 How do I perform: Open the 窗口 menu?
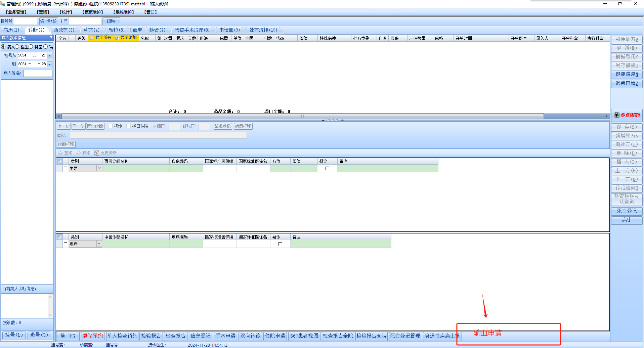pyautogui.click(x=151, y=12)
